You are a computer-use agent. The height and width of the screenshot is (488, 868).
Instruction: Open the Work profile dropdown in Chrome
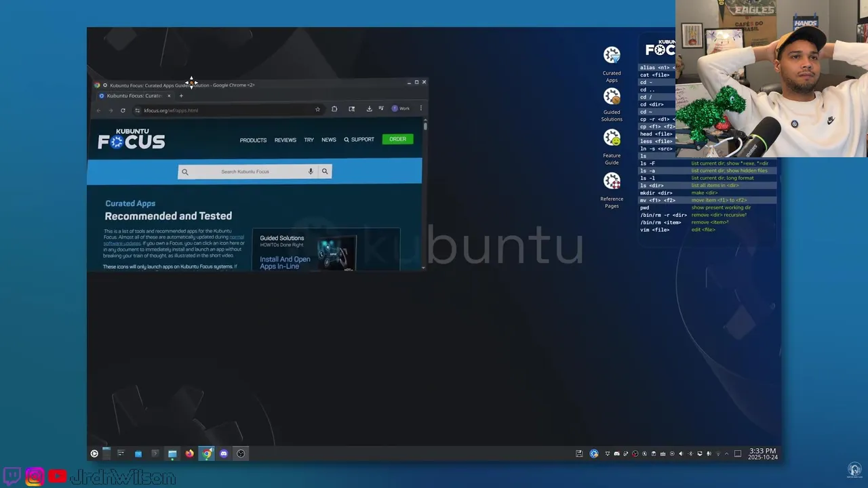(x=401, y=108)
